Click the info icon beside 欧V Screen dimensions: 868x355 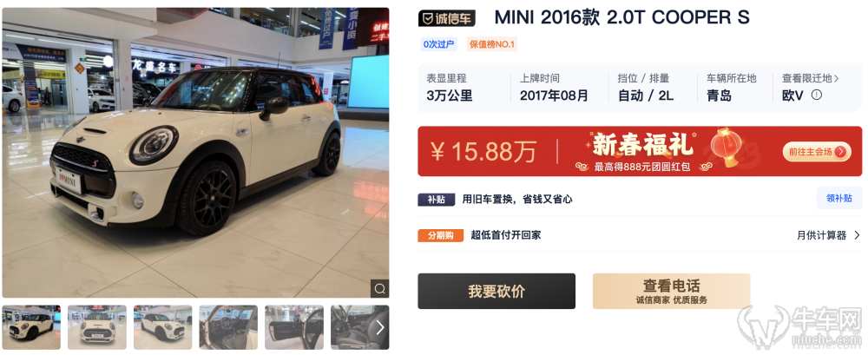(817, 95)
